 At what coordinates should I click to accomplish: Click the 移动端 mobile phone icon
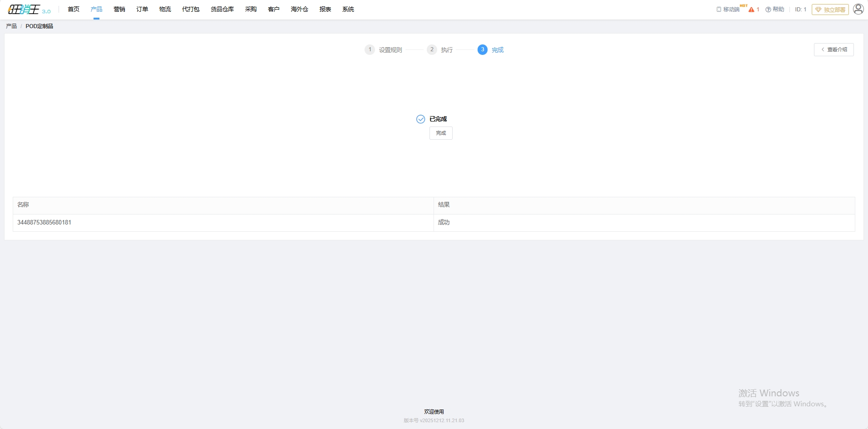(x=719, y=10)
